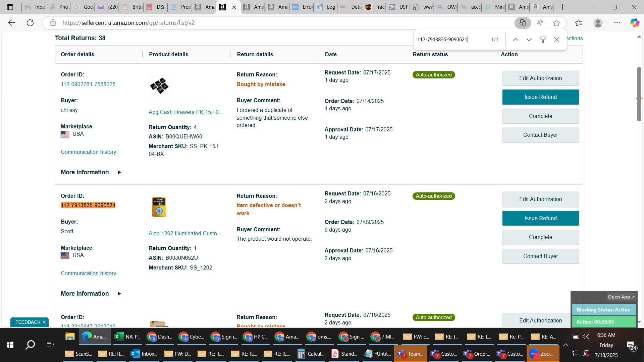Show hidden system tray icons

click(566, 345)
